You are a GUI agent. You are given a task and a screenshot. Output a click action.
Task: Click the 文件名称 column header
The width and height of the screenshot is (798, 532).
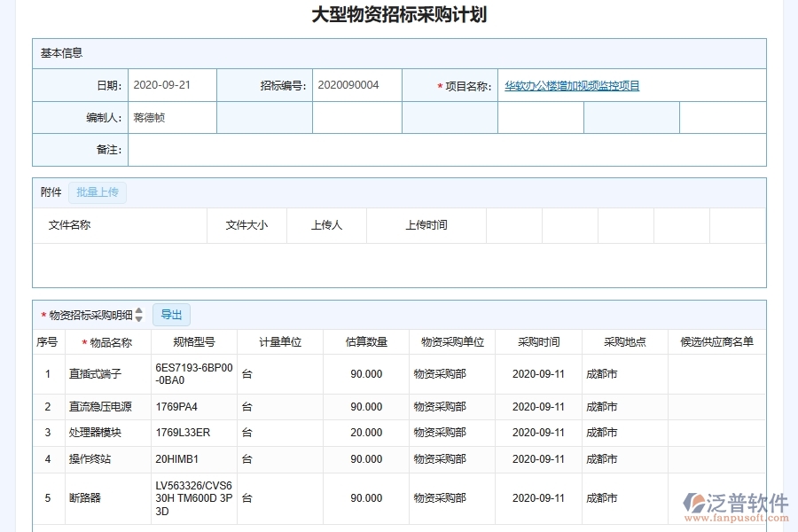pyautogui.click(x=71, y=225)
